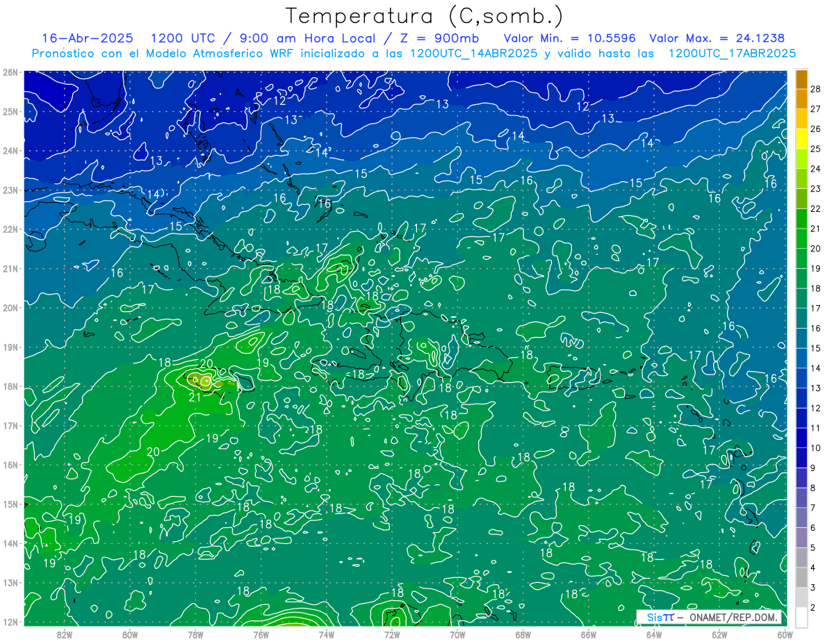Select the '19N' latitude axis label

pyautogui.click(x=10, y=347)
